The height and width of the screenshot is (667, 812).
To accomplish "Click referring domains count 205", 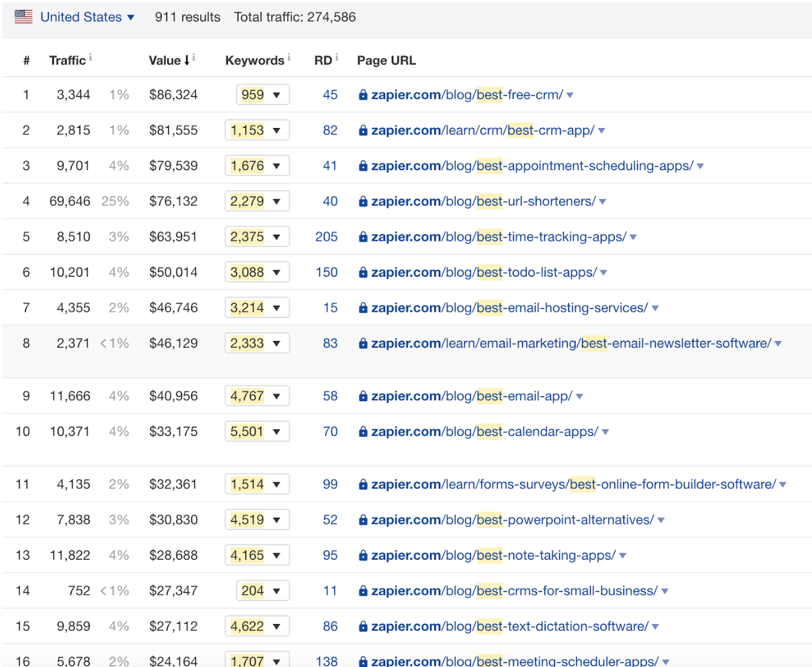I will 326,237.
